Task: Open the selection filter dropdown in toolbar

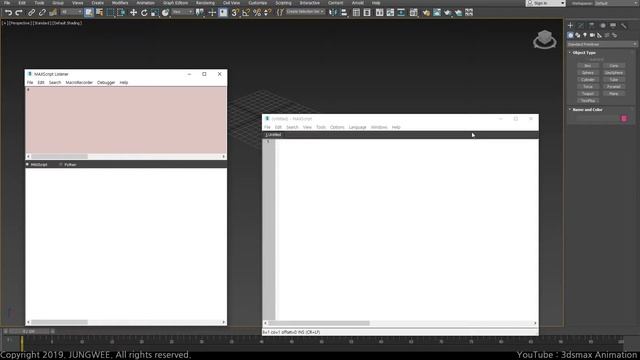Action: [x=71, y=12]
